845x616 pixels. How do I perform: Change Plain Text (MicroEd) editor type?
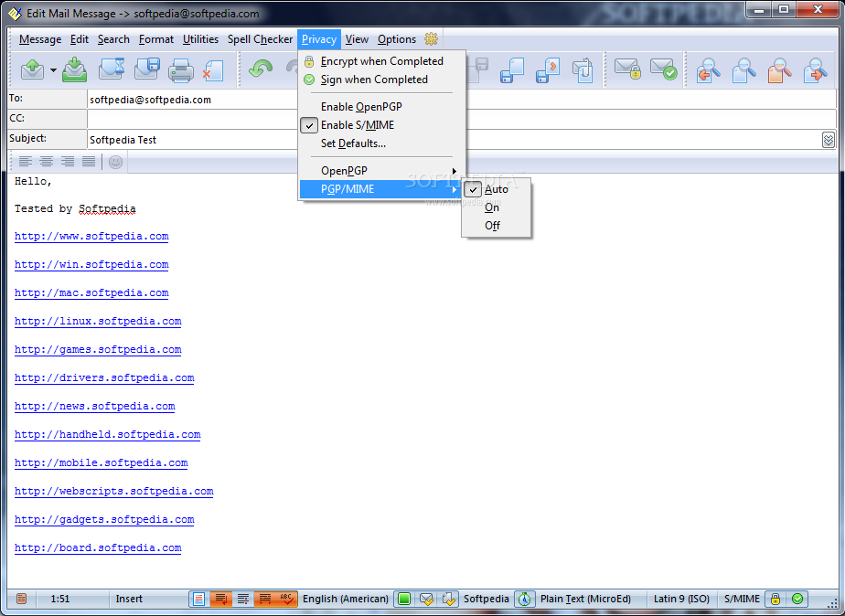[x=585, y=599]
